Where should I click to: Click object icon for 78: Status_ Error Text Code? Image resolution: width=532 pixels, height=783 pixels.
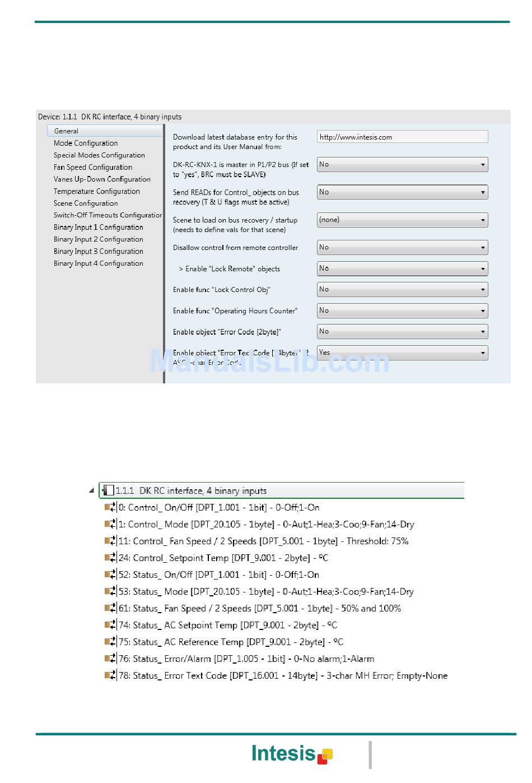[x=110, y=676]
